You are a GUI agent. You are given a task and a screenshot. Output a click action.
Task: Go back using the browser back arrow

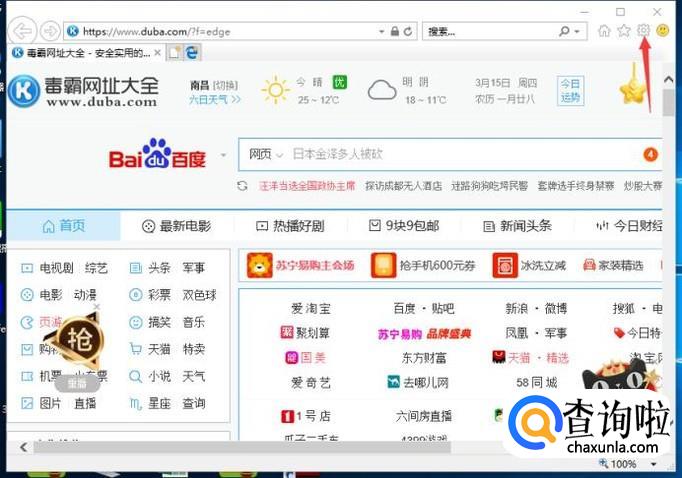pyautogui.click(x=22, y=31)
